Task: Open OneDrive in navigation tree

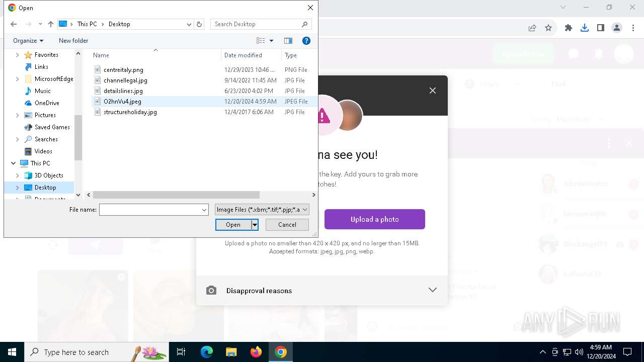Action: [x=47, y=103]
